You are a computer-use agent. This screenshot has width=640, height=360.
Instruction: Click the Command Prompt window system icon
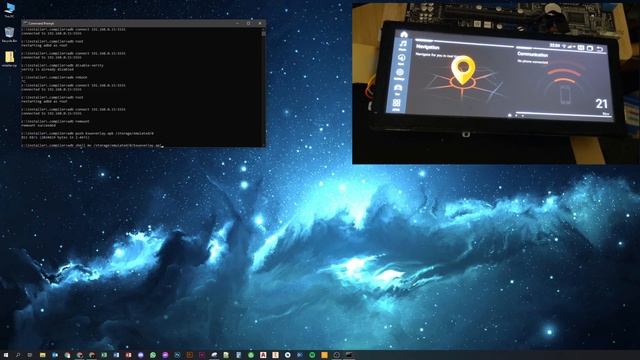[x=25, y=23]
